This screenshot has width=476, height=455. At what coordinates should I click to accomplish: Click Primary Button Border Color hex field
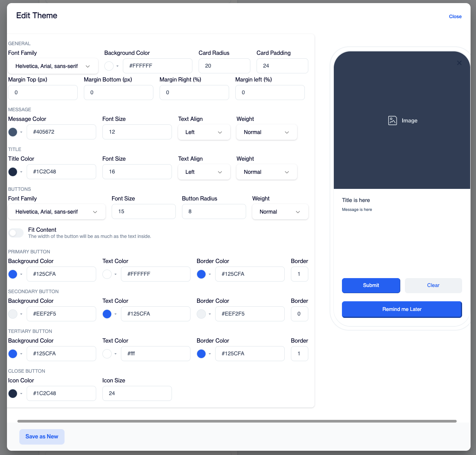coord(250,274)
